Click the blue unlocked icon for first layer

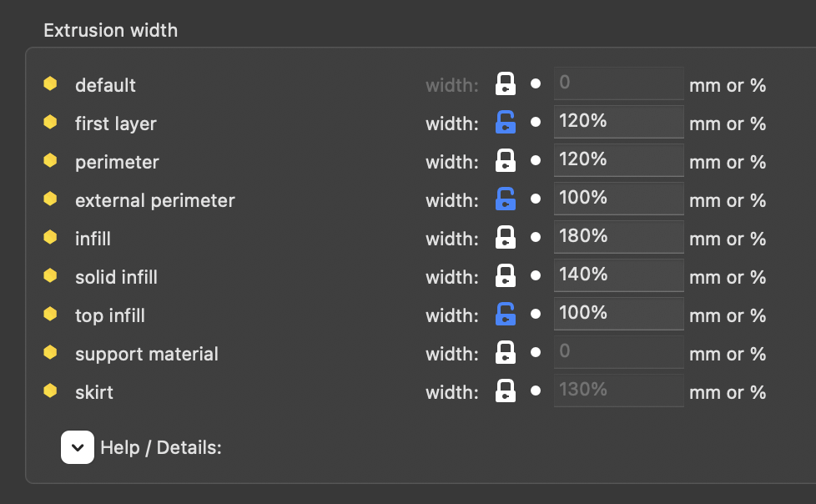click(x=506, y=123)
